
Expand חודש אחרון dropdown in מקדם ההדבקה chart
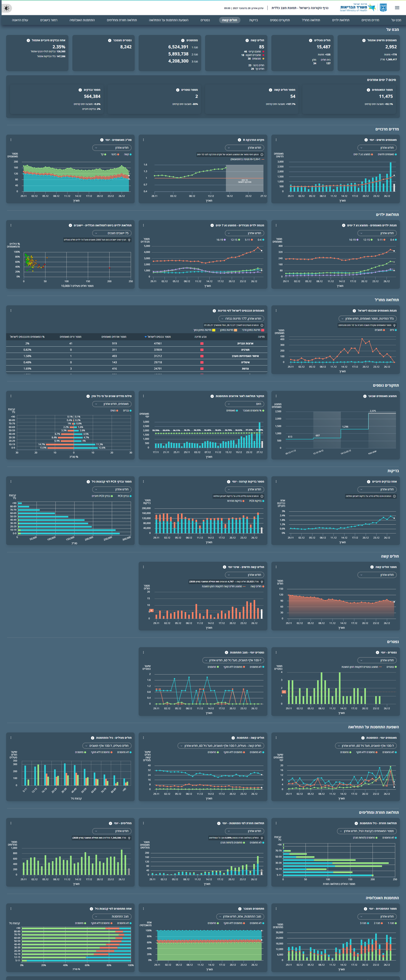[x=244, y=148]
